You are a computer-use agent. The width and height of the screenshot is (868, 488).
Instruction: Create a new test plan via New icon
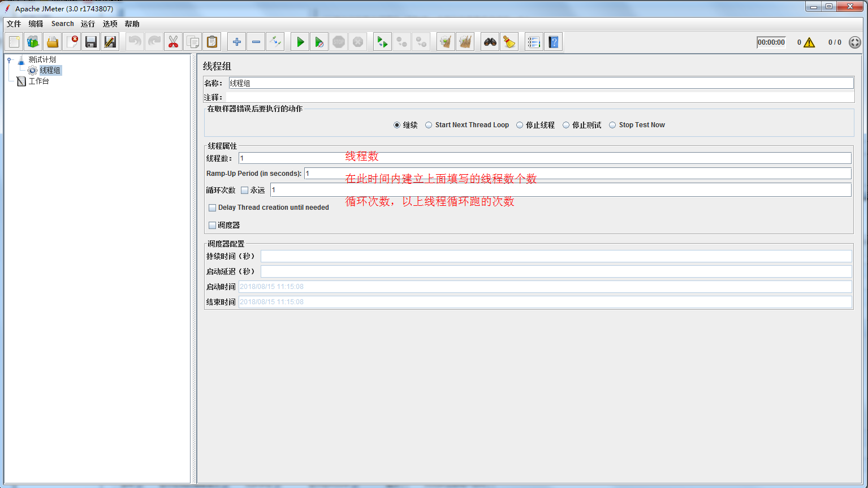[14, 42]
